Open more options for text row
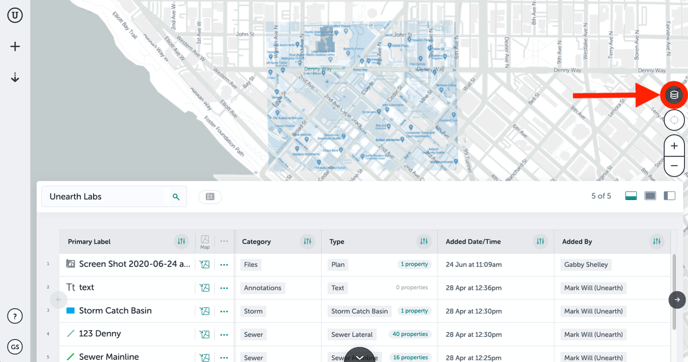Viewport: 688px width, 362px height. [224, 288]
